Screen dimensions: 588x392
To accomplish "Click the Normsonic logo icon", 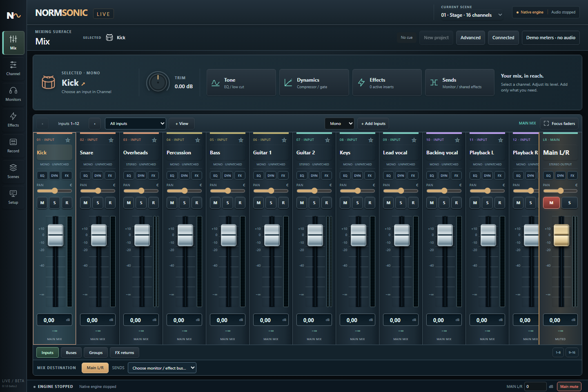I will point(13,16).
